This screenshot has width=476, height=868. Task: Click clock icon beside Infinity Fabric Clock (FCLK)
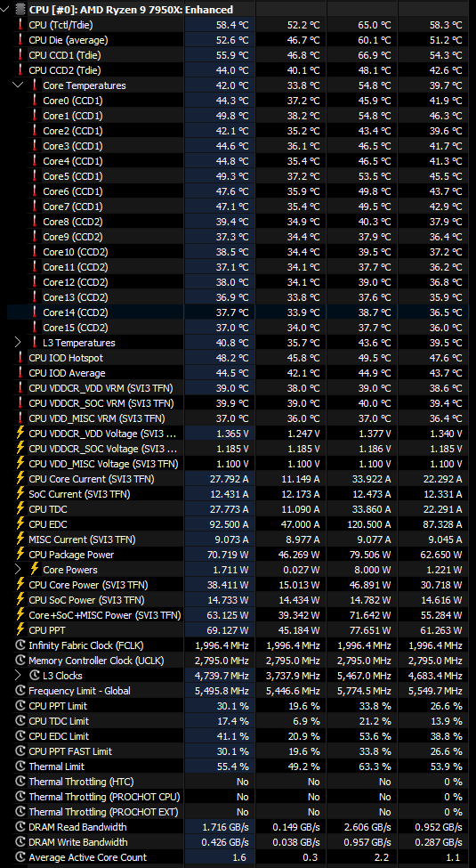(20, 645)
